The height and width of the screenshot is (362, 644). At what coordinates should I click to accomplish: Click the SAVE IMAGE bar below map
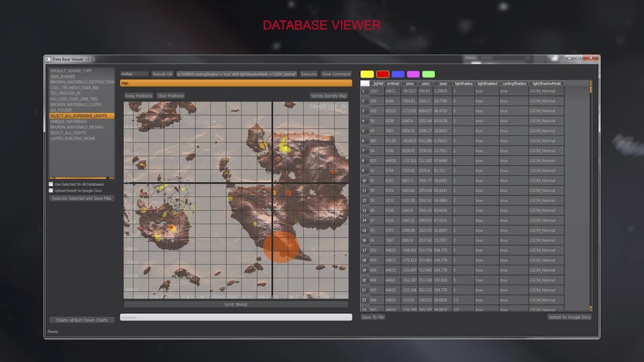(235, 305)
